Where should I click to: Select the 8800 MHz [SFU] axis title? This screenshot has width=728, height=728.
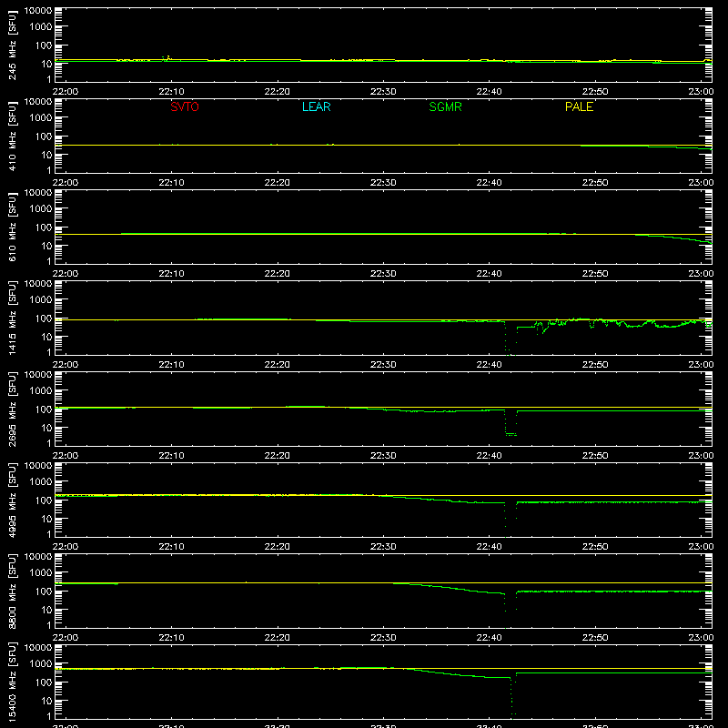(13, 591)
